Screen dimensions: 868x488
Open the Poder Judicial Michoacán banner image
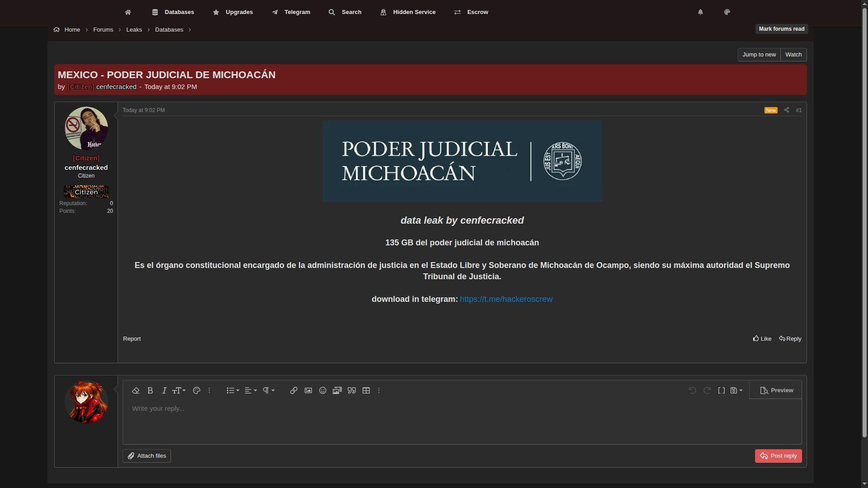pyautogui.click(x=462, y=161)
